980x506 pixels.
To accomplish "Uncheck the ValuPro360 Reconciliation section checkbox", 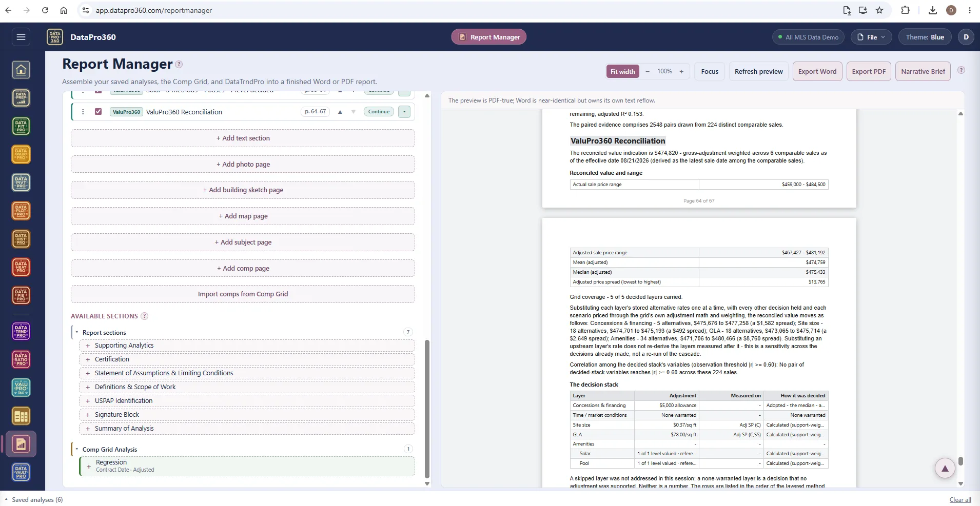I will click(98, 112).
